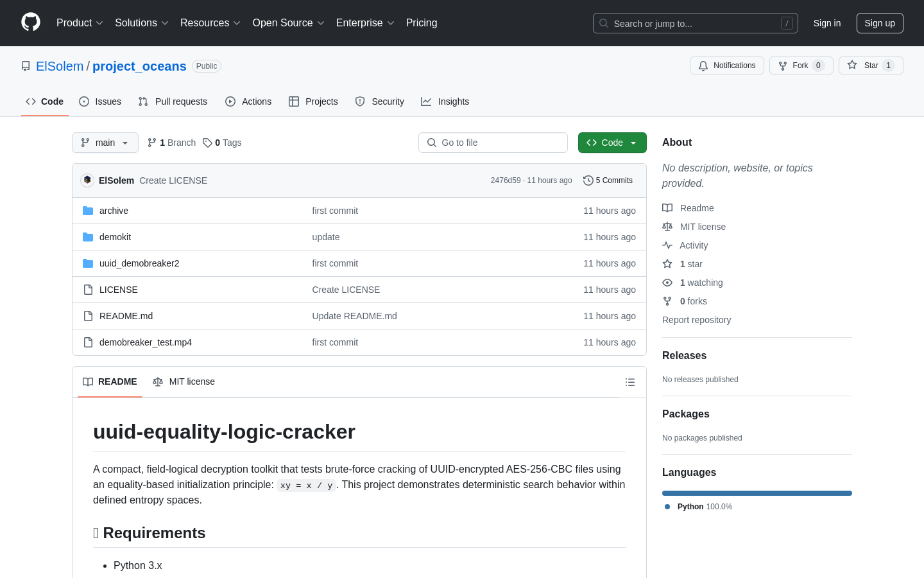Image resolution: width=924 pixels, height=578 pixels.
Task: Click the Python language color dot
Action: point(667,507)
